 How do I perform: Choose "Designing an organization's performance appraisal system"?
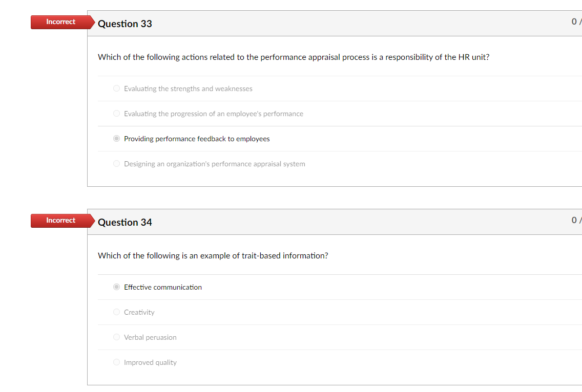(x=116, y=163)
